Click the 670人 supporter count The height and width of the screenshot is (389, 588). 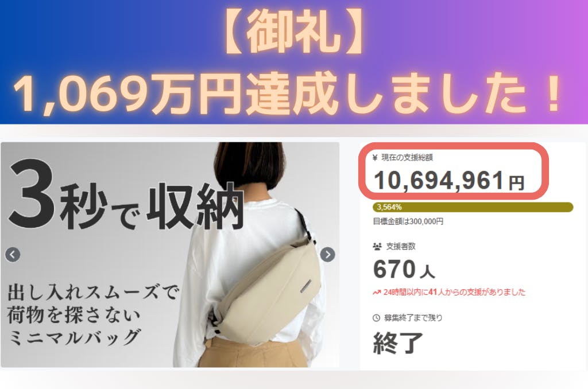[404, 269]
